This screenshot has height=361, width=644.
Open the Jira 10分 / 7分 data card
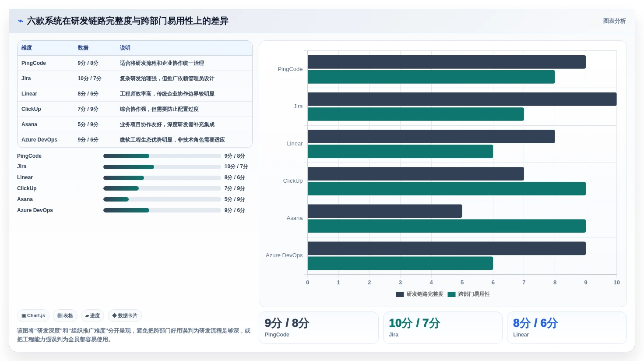click(443, 328)
